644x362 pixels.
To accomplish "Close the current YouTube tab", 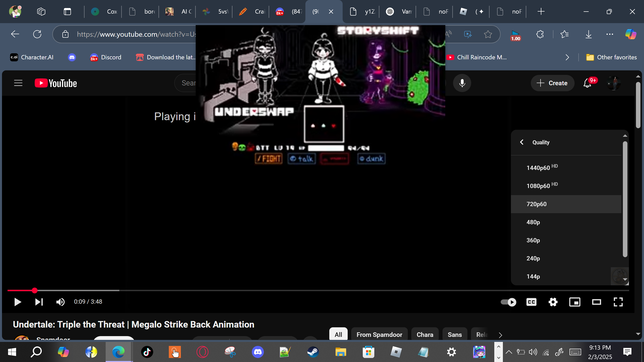I will 331,12.
